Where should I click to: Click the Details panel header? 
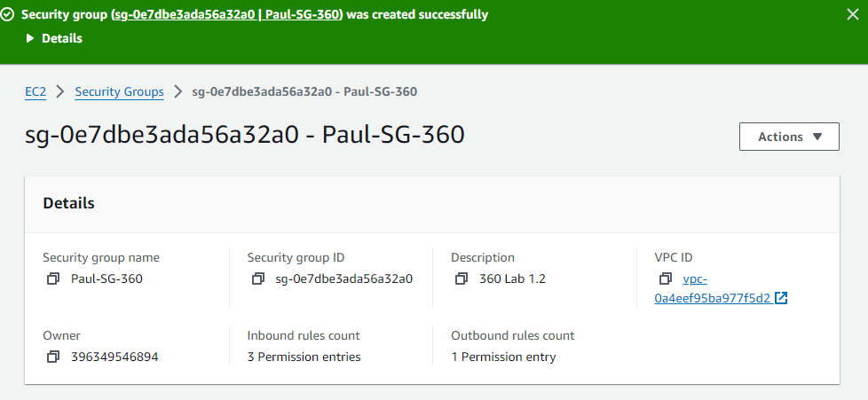[69, 203]
